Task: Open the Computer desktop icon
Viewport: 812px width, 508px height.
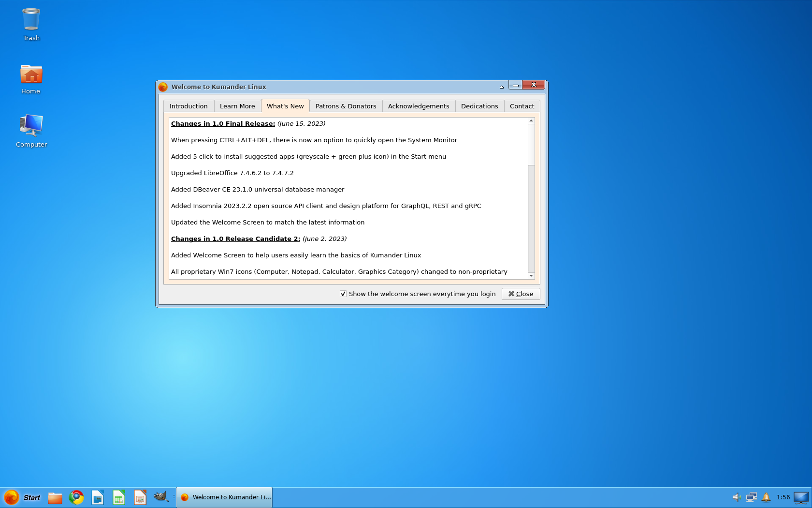Action: click(31, 131)
